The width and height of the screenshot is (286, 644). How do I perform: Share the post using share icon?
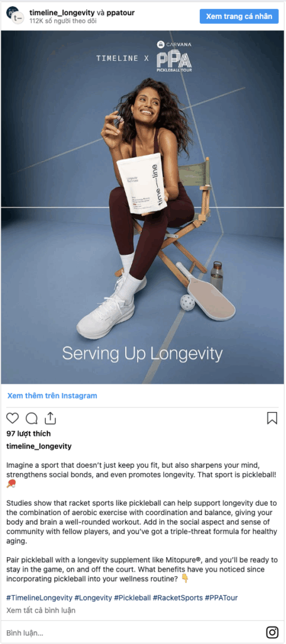point(50,418)
